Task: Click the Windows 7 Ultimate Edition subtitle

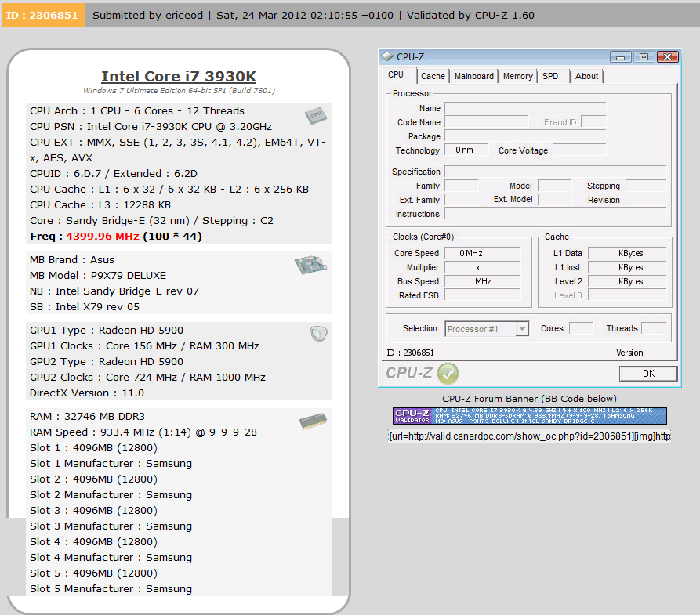Action: click(x=179, y=91)
